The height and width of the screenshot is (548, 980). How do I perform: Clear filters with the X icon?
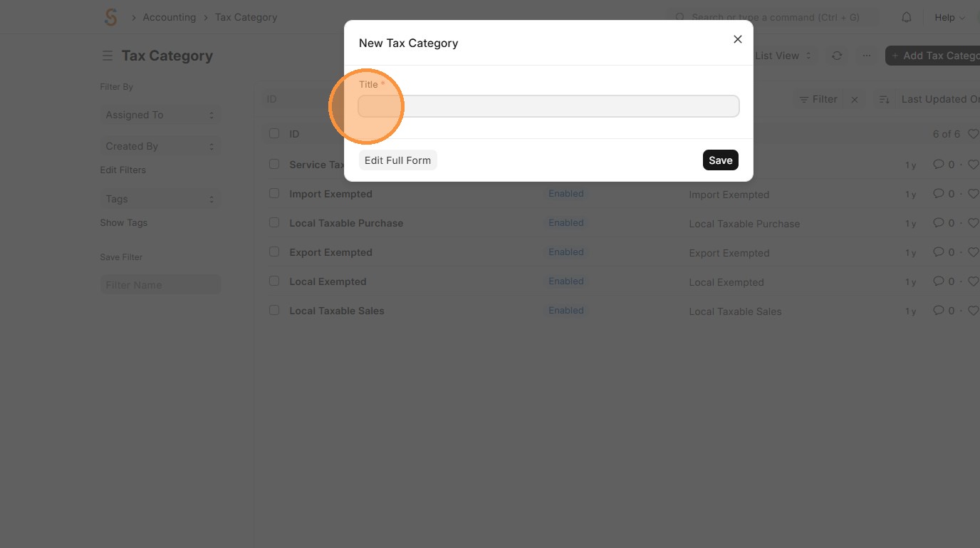point(855,100)
